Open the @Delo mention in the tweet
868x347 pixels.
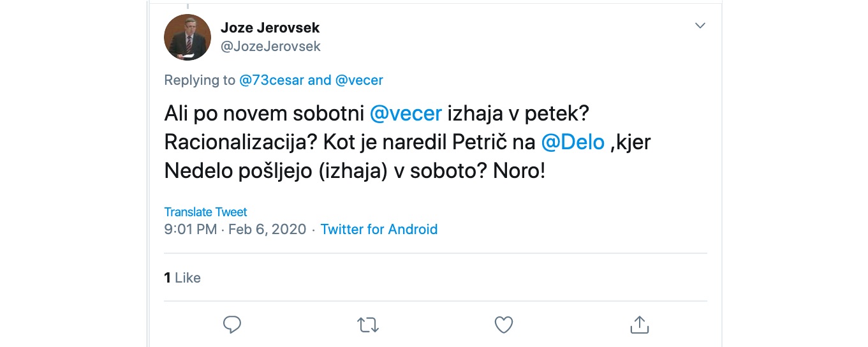[573, 142]
